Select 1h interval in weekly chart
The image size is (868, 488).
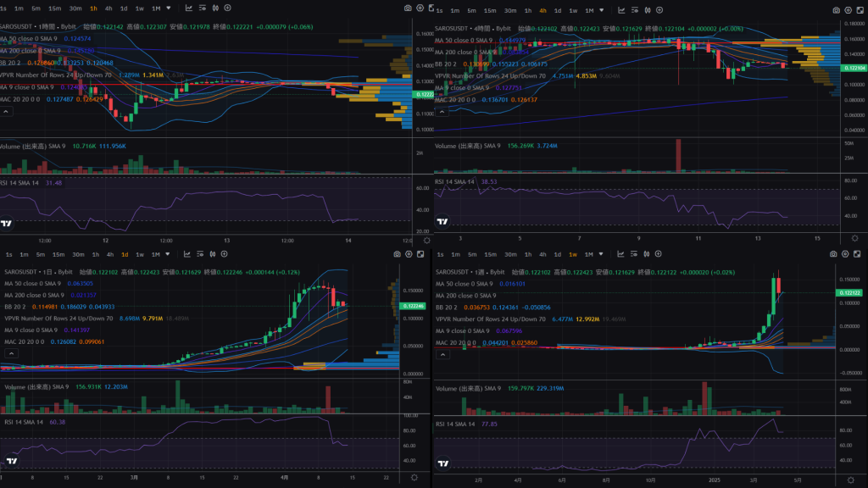[x=528, y=254]
